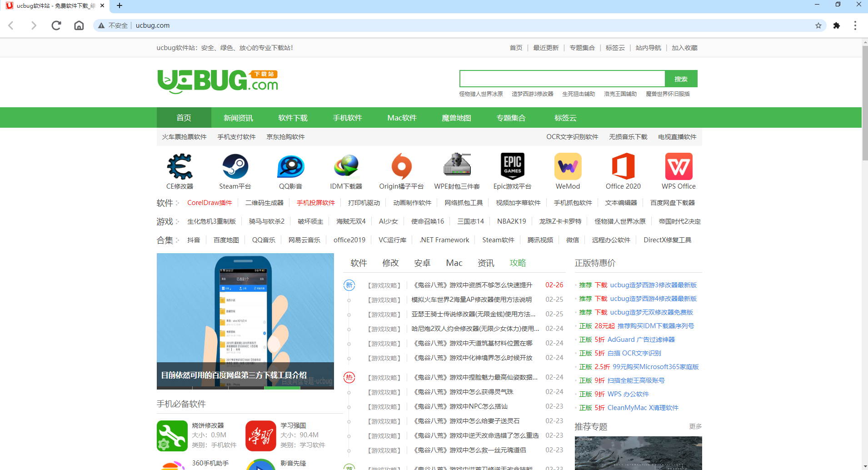Switch to the 攻略 content tab

pos(518,263)
